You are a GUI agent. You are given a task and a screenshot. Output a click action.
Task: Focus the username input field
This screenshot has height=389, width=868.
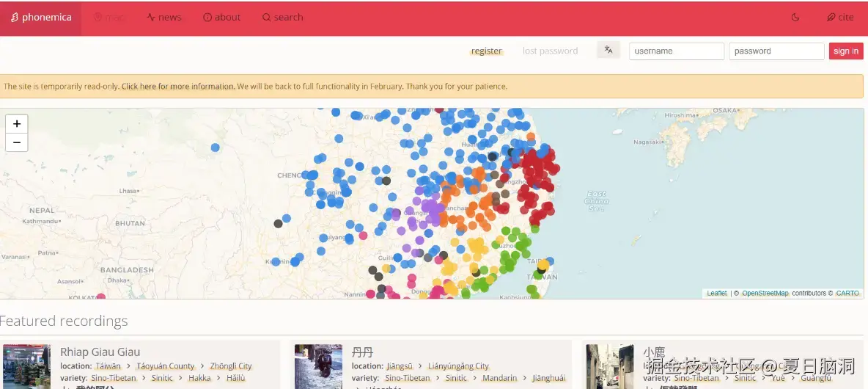tap(677, 51)
